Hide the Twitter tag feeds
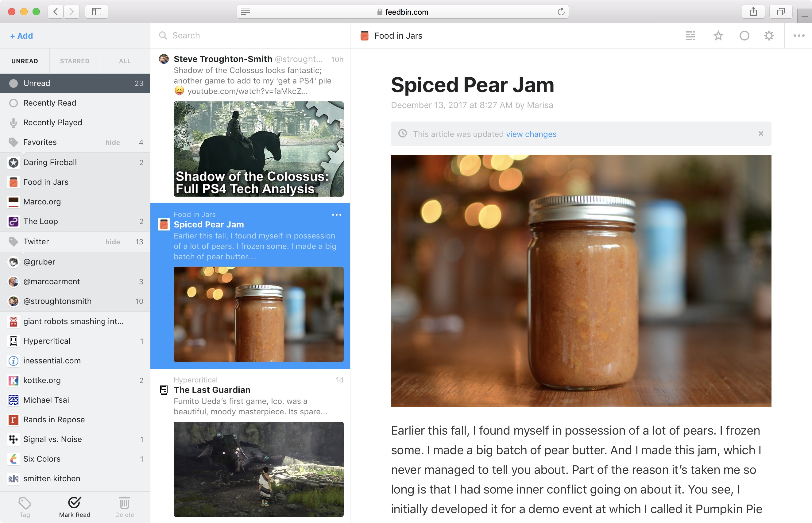This screenshot has height=523, width=812. (112, 242)
